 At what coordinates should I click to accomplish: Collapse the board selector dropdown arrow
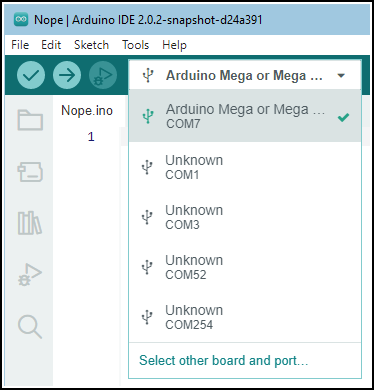point(341,76)
